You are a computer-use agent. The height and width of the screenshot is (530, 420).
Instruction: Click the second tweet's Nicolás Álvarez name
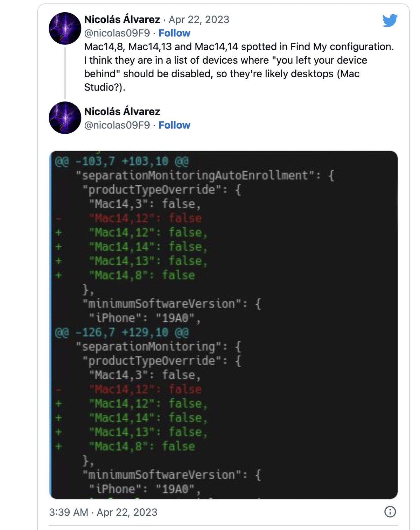tap(122, 111)
